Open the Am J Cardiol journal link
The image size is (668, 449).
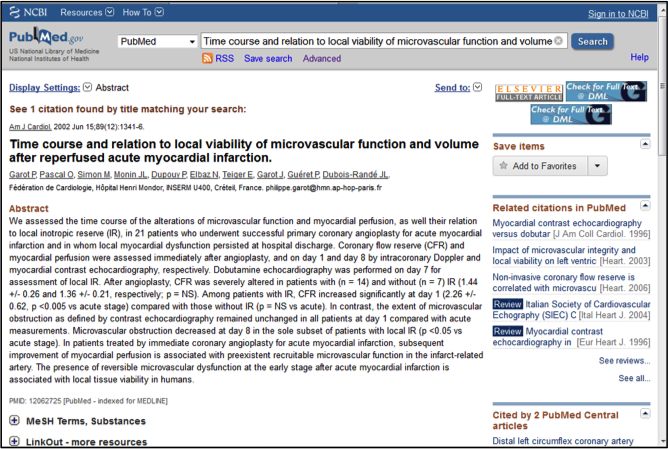pos(30,127)
